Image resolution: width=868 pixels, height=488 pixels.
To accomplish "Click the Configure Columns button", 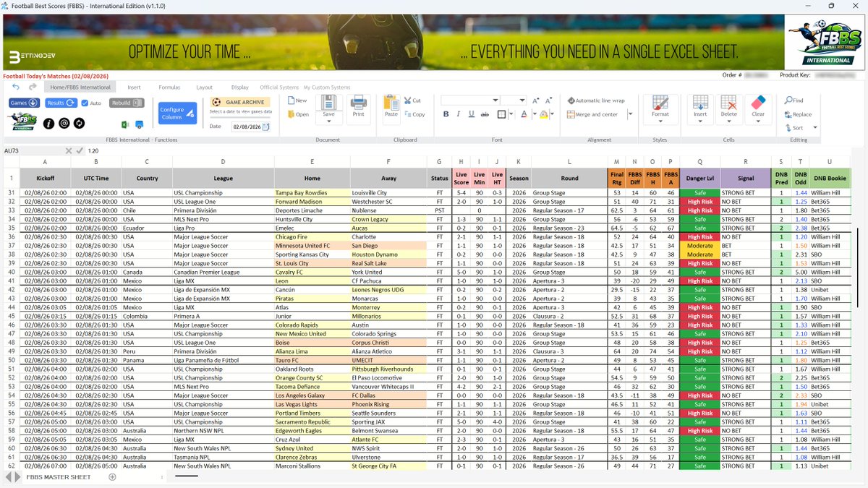I will (177, 114).
